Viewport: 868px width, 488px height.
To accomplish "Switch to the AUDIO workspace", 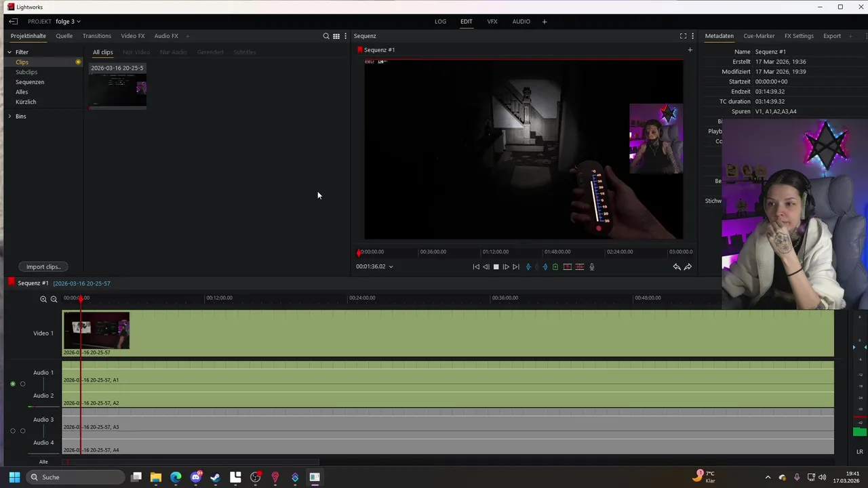I will tap(521, 22).
